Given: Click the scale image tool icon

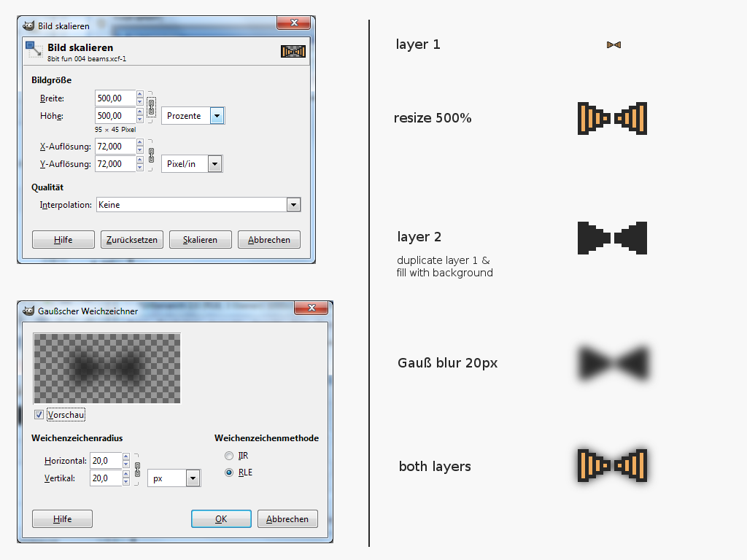Looking at the screenshot, I should tap(34, 50).
